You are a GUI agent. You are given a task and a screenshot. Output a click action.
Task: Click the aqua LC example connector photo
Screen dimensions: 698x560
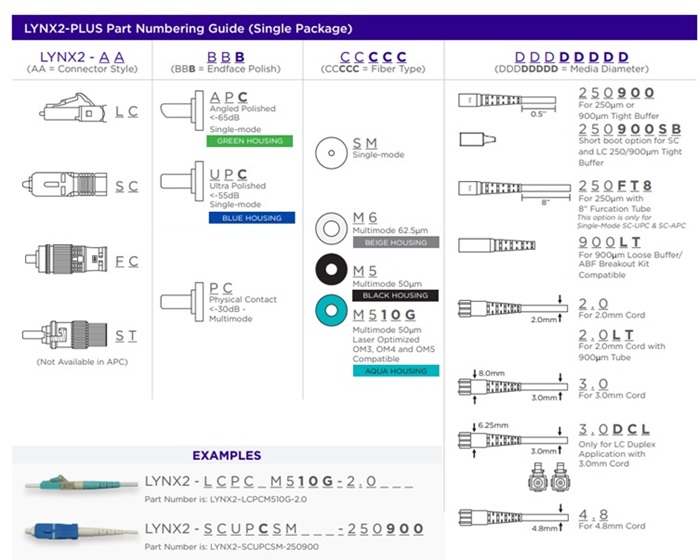point(81,485)
